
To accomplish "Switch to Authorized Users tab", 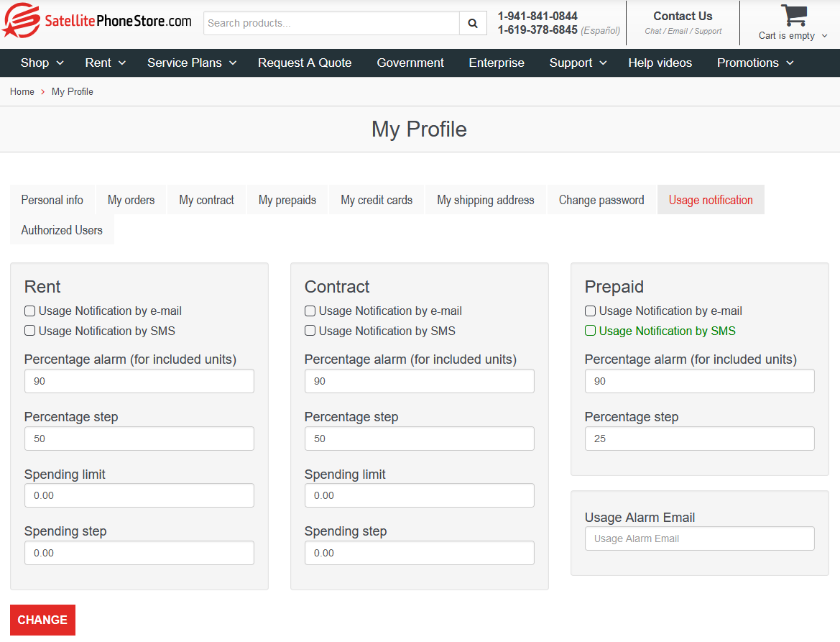I will 62,230.
